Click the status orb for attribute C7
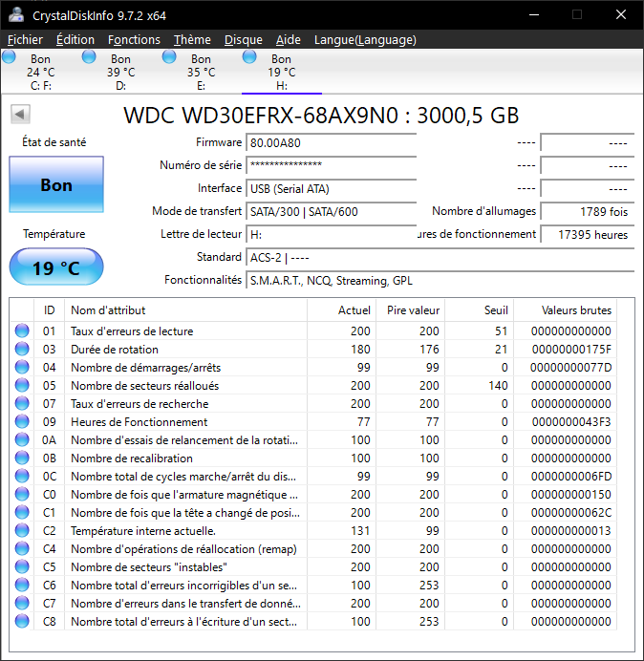This screenshot has width=644, height=661. pos(22,603)
